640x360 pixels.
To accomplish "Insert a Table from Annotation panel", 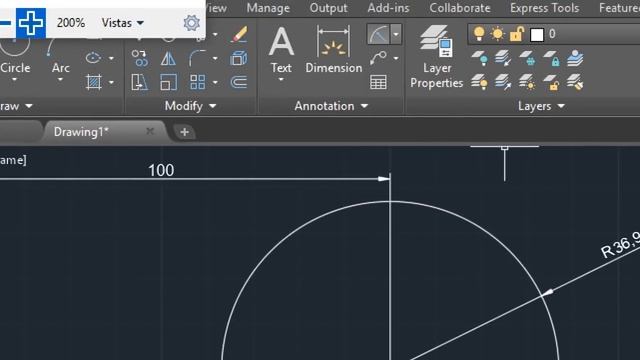I will [x=378, y=82].
